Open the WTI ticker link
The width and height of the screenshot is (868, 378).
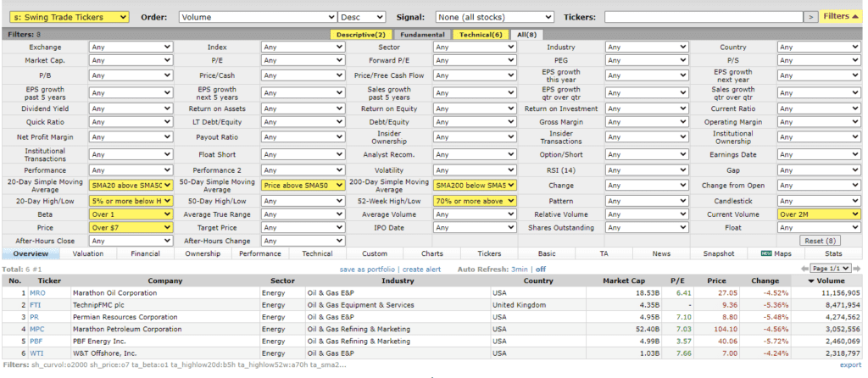(36, 353)
